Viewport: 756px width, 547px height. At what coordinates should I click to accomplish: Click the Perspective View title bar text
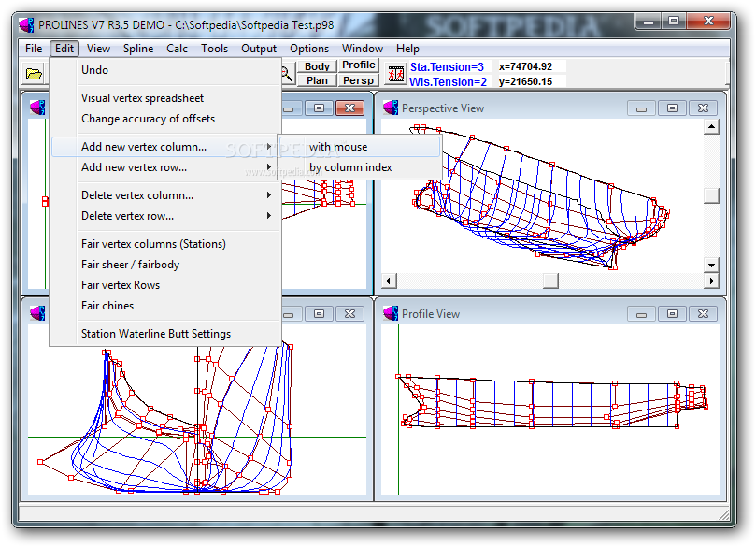pyautogui.click(x=443, y=108)
